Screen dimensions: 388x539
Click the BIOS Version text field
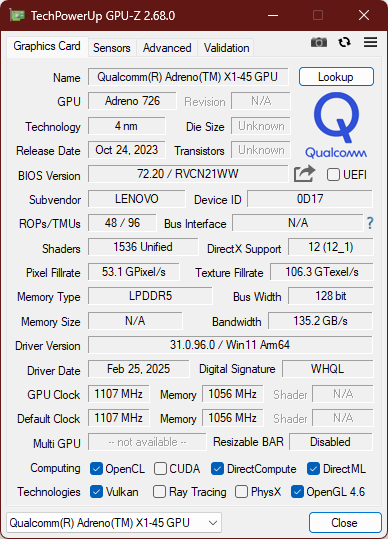(188, 174)
